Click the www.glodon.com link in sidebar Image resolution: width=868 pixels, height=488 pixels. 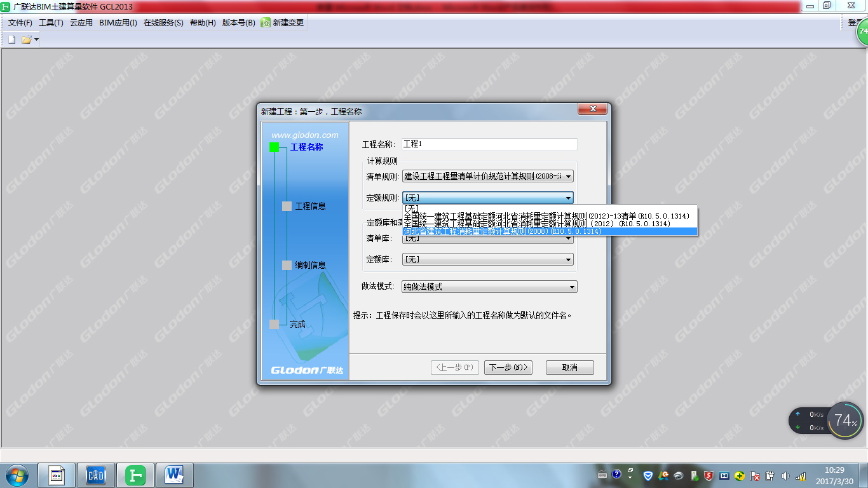click(x=305, y=135)
